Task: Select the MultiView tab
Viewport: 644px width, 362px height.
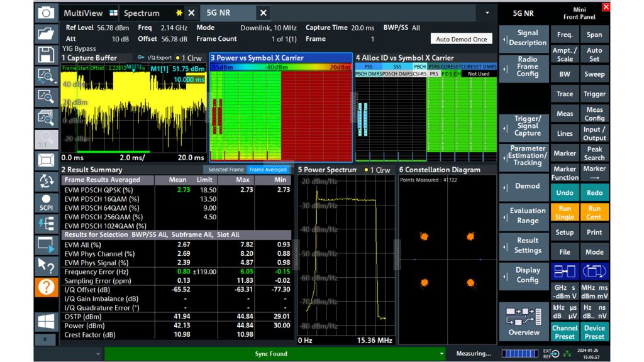Action: (83, 13)
